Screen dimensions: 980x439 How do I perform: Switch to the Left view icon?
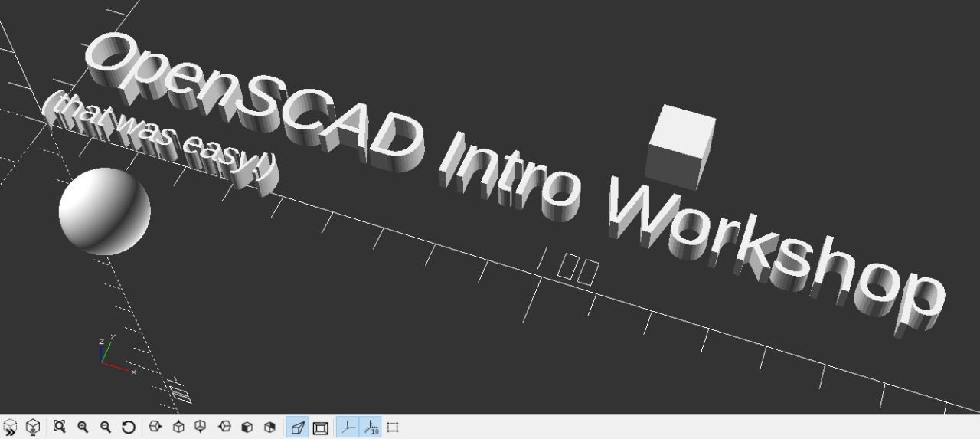point(224,428)
